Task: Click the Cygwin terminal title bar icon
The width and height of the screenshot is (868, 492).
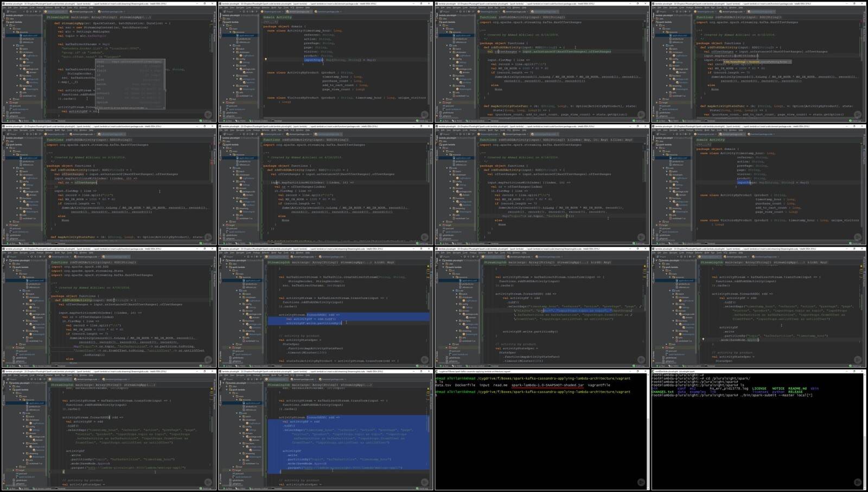Action: point(437,371)
